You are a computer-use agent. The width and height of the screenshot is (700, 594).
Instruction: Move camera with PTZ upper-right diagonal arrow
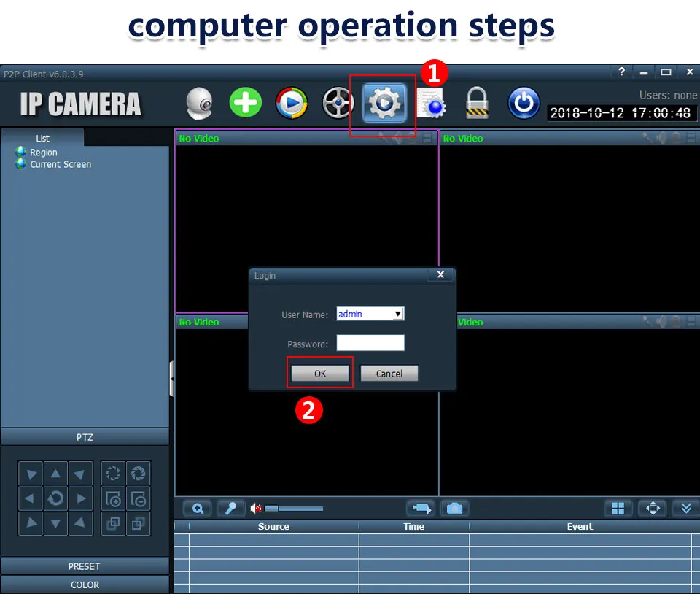[80, 474]
